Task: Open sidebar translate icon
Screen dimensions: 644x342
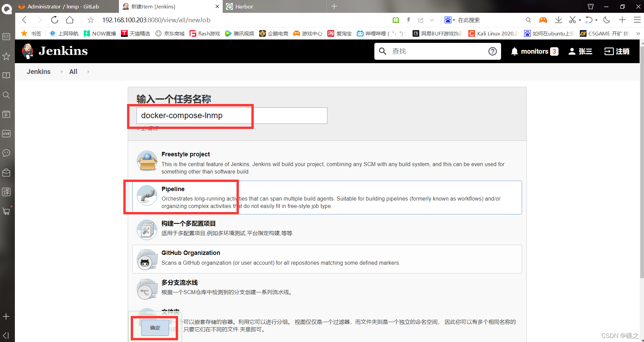Action: coord(6,192)
